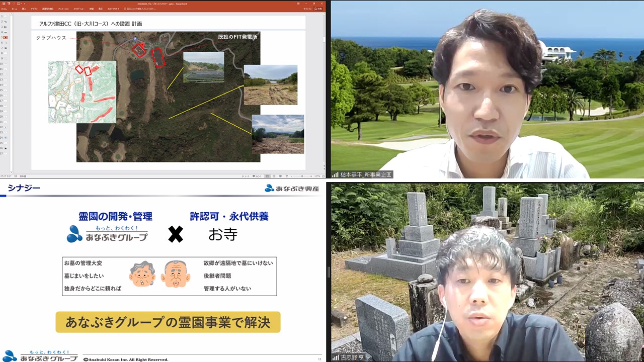The image size is (644, 362).
Task: Switch to Reading view icon
Action: pyautogui.click(x=280, y=176)
